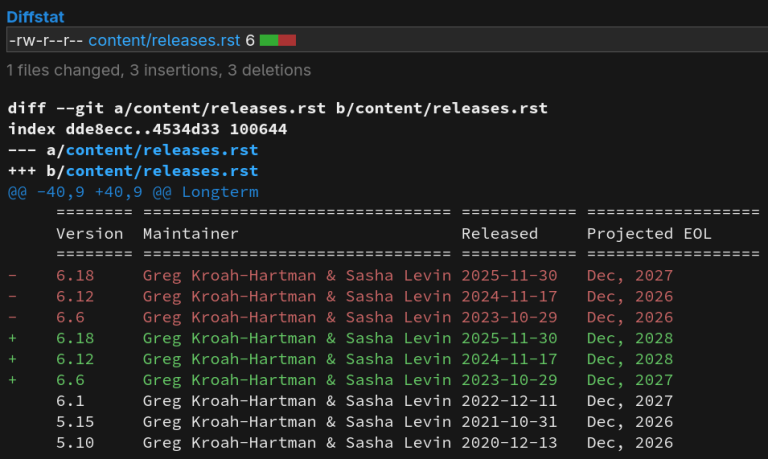Viewport: 768px width, 459px height.
Task: Click the 'Projected EOL' column header
Action: pos(649,234)
